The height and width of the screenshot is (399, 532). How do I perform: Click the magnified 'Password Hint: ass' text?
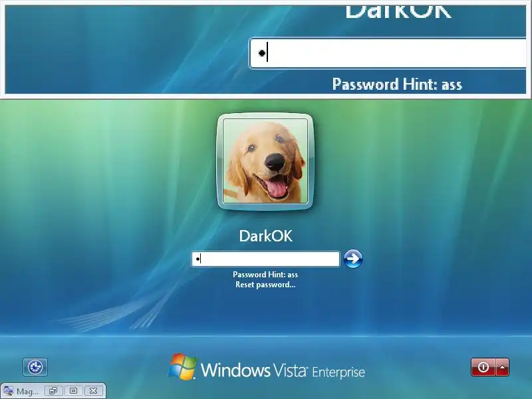pos(397,84)
